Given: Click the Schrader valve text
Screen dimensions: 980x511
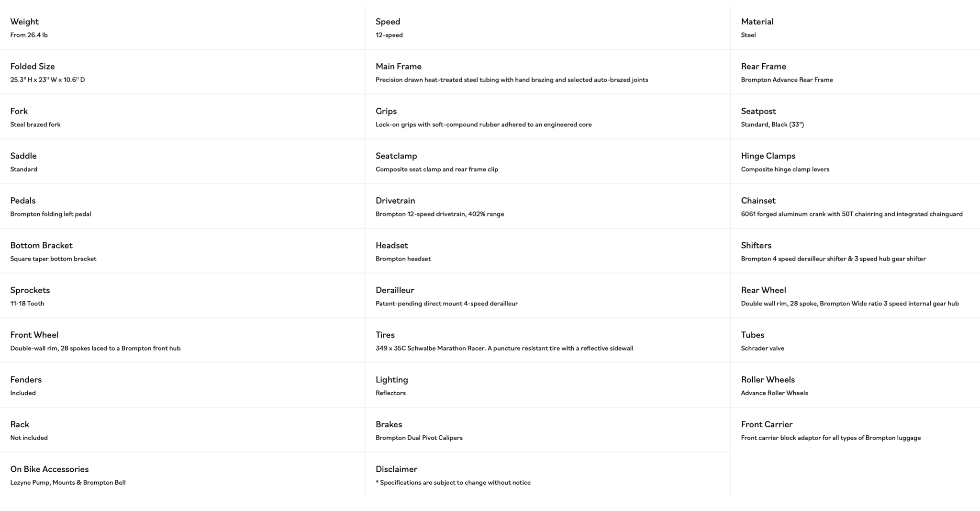Looking at the screenshot, I should point(762,348).
